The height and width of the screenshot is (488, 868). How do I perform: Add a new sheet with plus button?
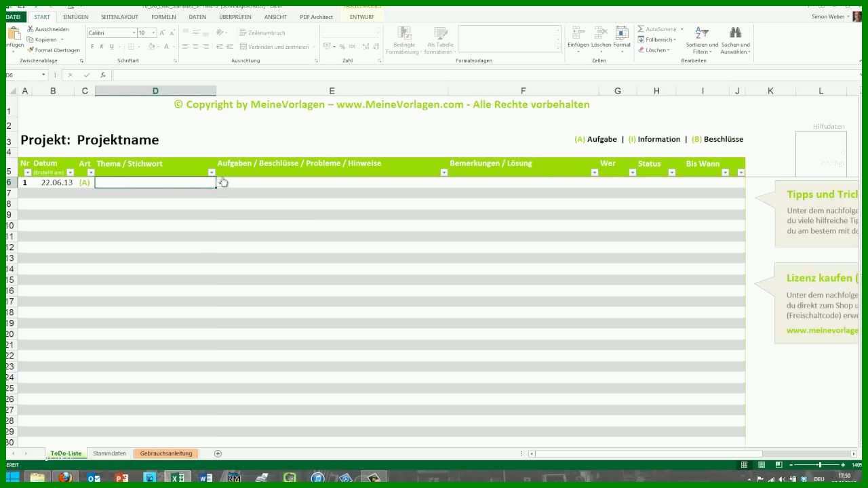[x=218, y=453]
